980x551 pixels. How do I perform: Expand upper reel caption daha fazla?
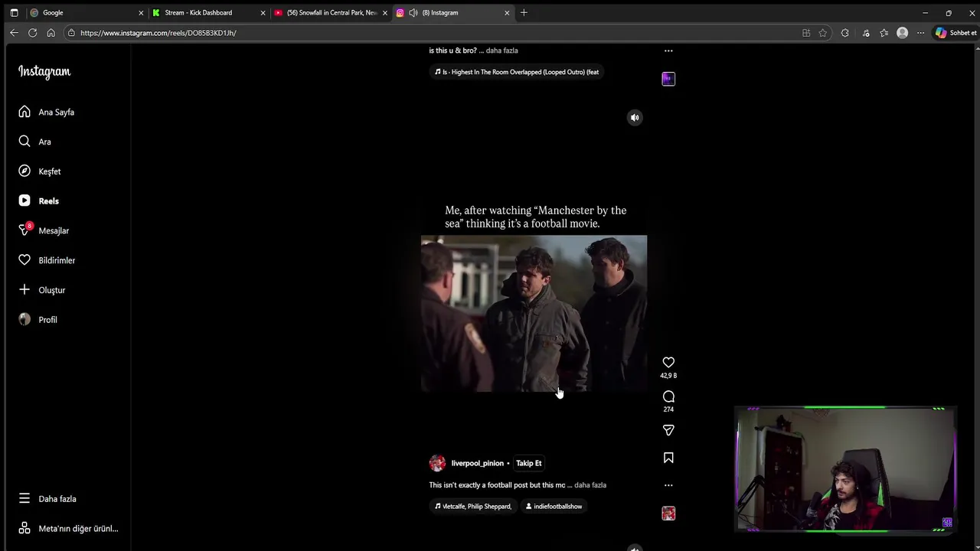(501, 51)
